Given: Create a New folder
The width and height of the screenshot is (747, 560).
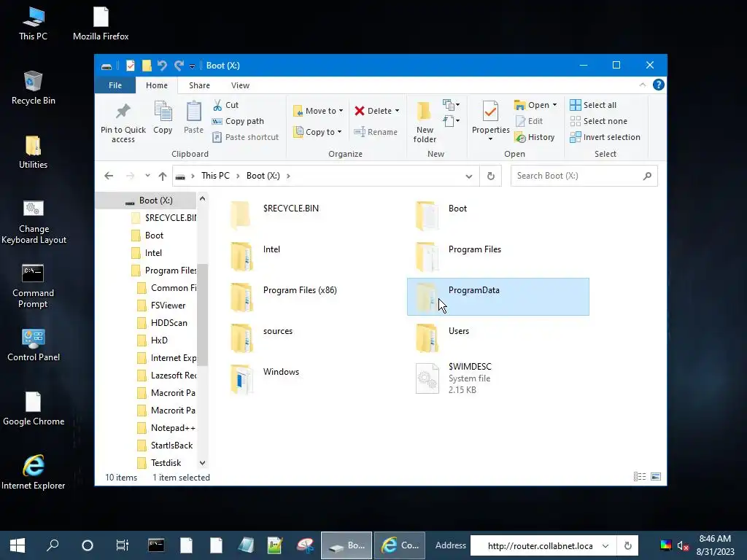Looking at the screenshot, I should (425, 122).
